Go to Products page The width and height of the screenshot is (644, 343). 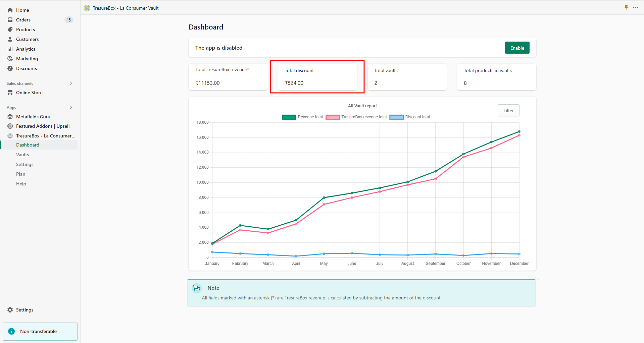(x=26, y=30)
